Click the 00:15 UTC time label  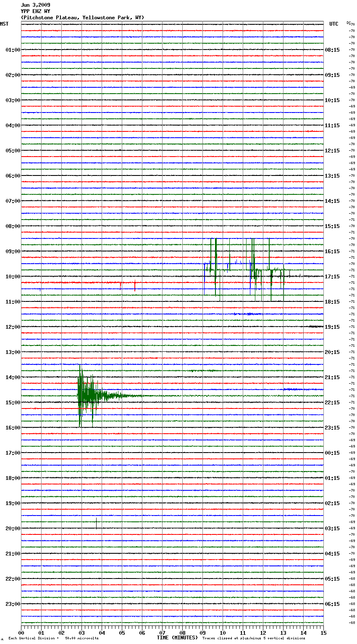pyautogui.click(x=332, y=453)
